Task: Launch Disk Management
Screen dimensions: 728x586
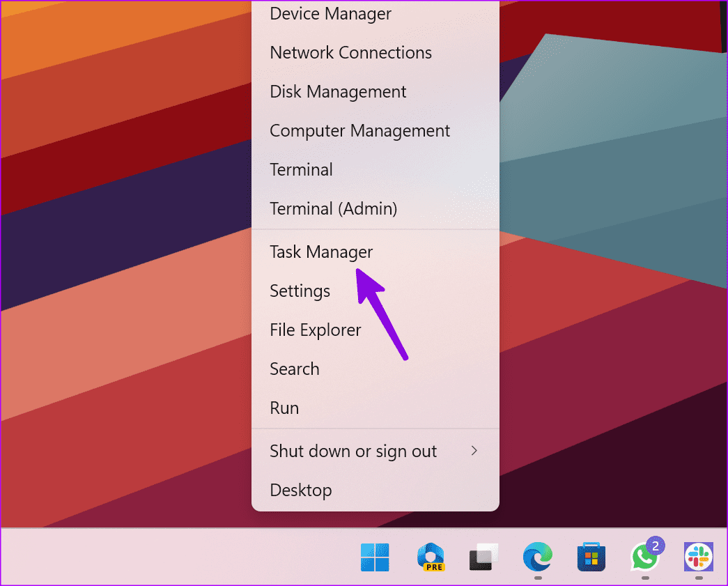Action: (x=338, y=91)
